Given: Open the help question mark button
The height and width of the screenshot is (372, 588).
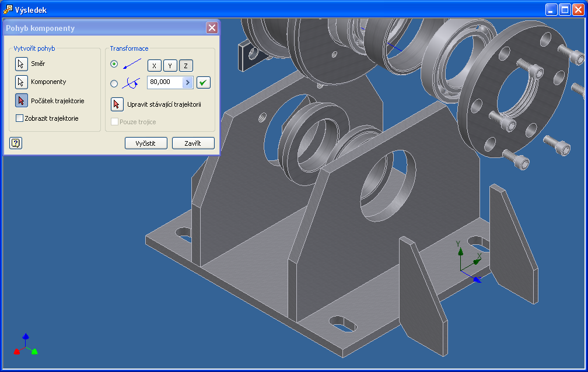Looking at the screenshot, I should (16, 143).
